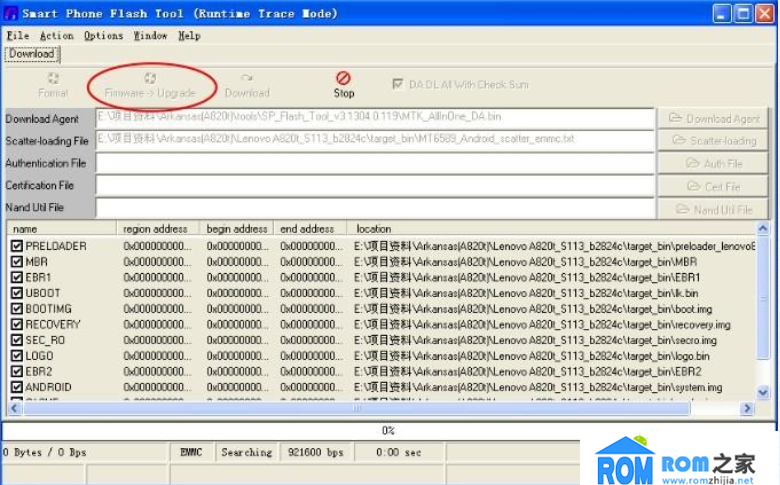The image size is (780, 485).
Task: Open the File menu
Action: (17, 35)
